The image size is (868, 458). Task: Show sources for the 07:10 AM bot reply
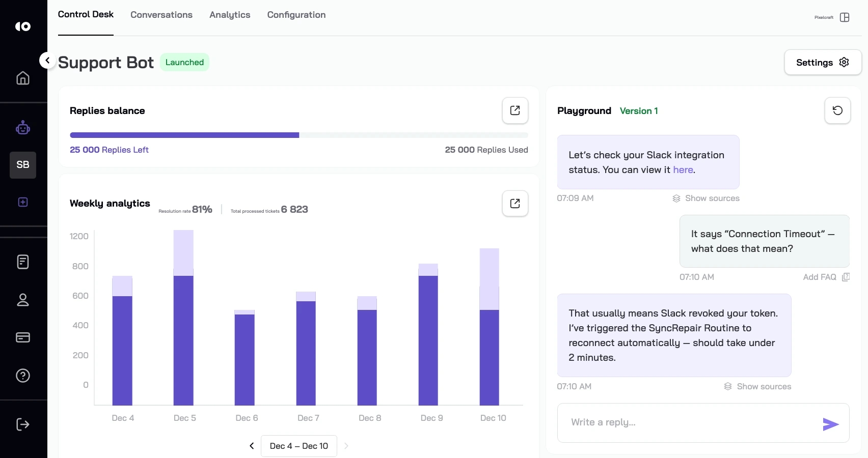tap(757, 387)
